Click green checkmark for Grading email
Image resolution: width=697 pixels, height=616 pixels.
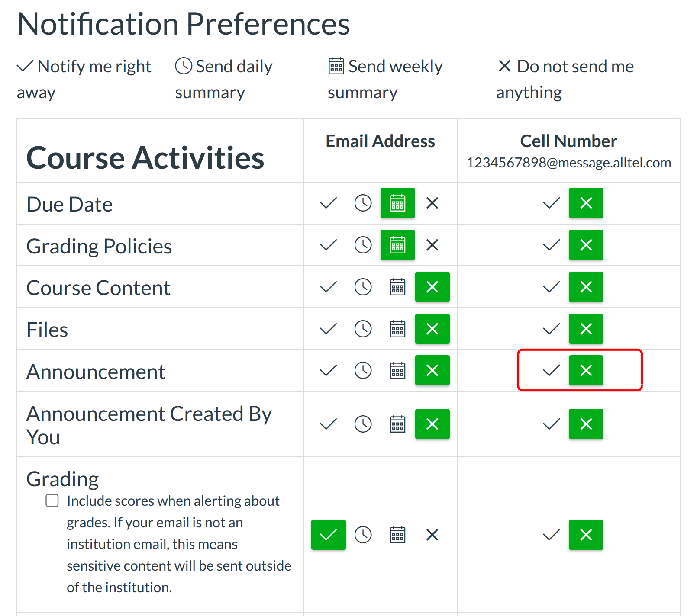pyautogui.click(x=328, y=535)
